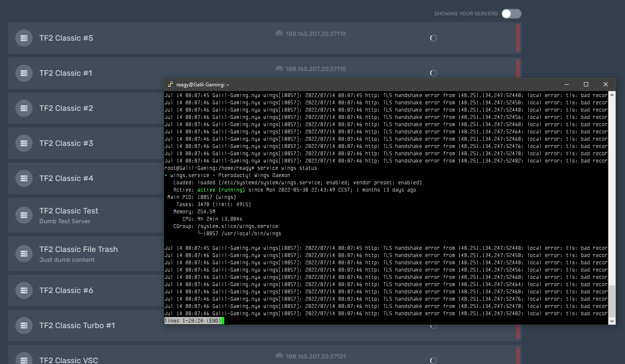
Task: Click the server icon for TF2 Classic File Trash
Action: click(x=24, y=254)
